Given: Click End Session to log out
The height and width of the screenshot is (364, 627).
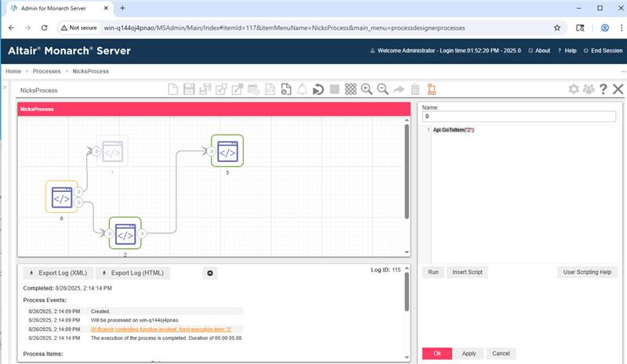Looking at the screenshot, I should 603,51.
